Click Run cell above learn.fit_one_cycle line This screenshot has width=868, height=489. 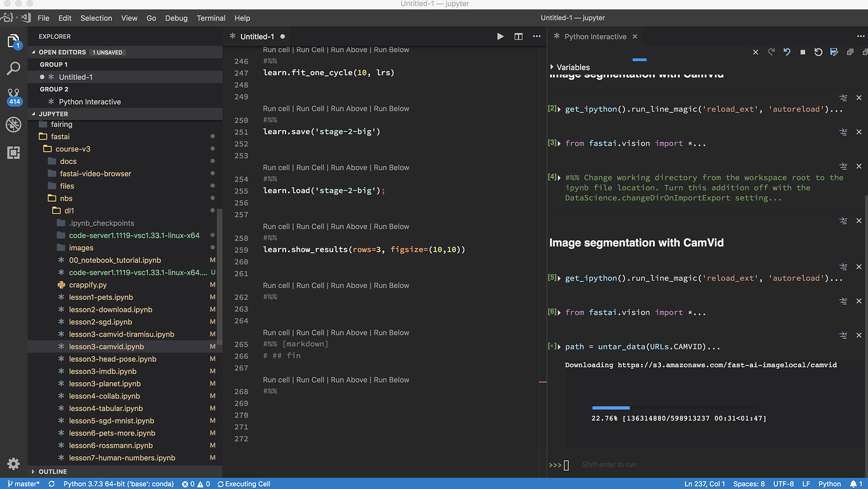(277, 50)
